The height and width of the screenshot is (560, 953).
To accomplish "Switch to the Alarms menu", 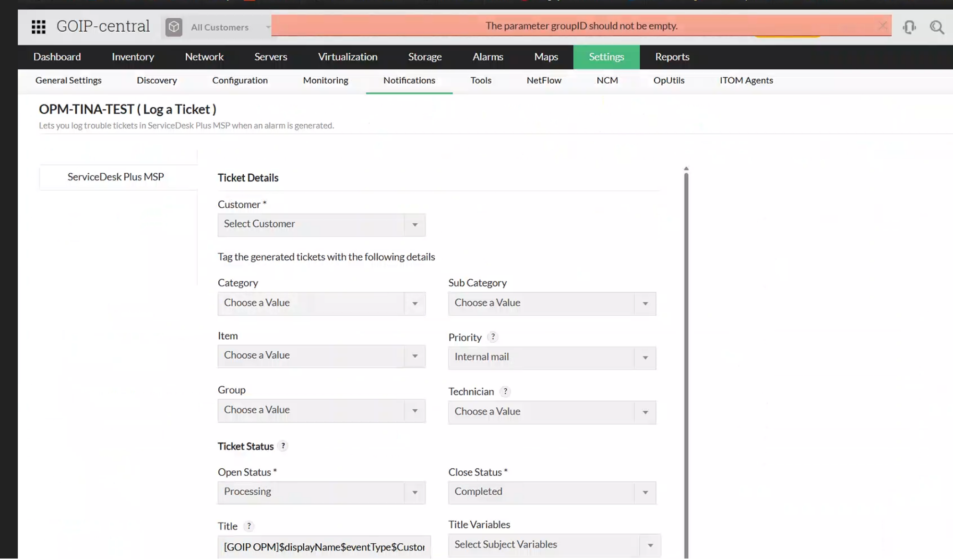I will [488, 57].
